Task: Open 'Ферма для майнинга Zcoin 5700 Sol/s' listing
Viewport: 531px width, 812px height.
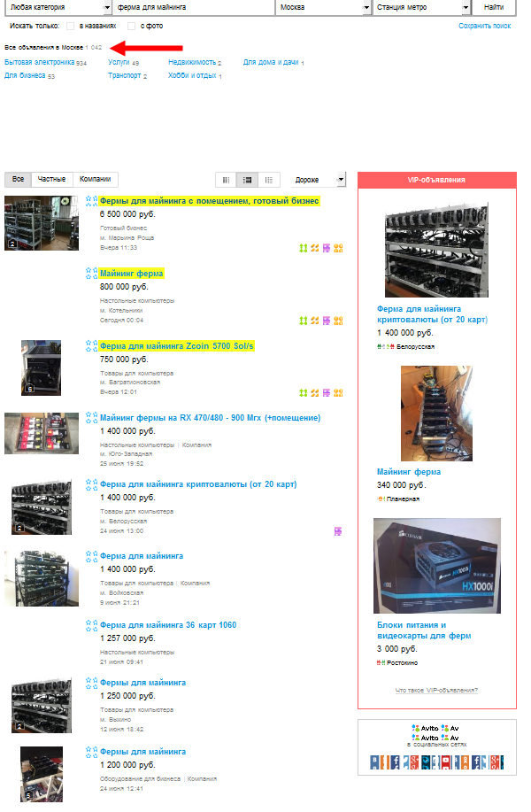Action: (177, 346)
